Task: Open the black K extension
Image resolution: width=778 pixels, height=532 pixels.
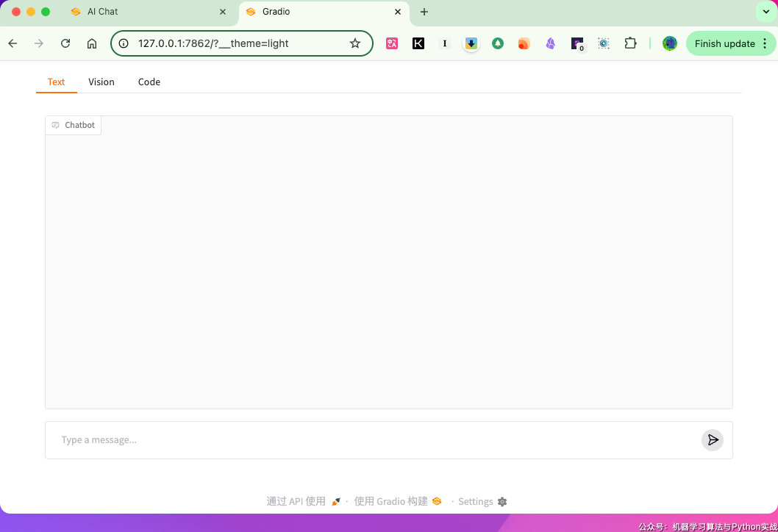Action: tap(418, 43)
